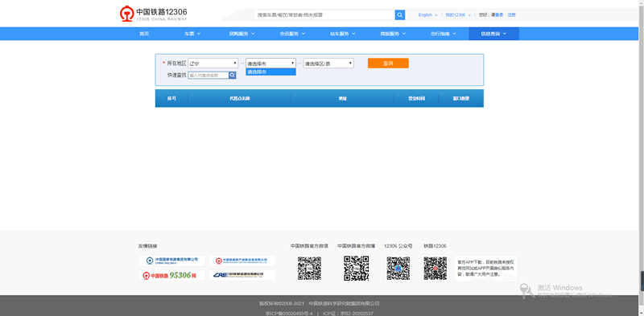
Task: Expand the 我的12306 account dropdown
Action: pos(458,14)
